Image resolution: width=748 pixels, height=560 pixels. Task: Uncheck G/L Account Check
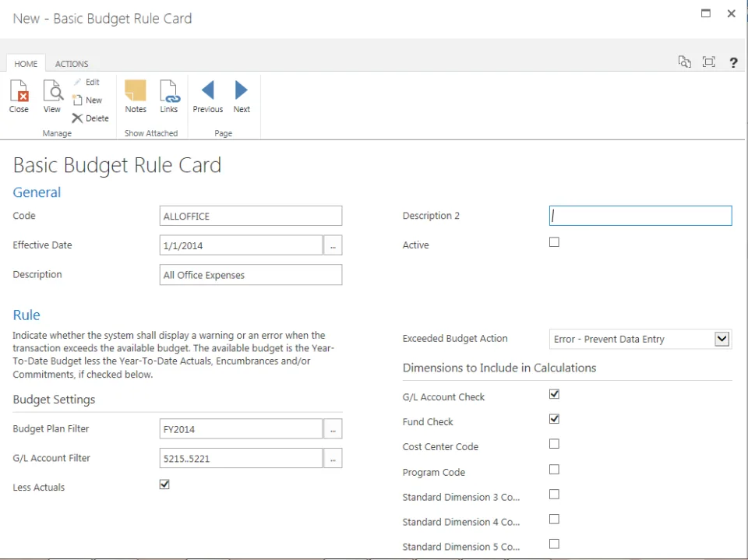[x=554, y=394]
